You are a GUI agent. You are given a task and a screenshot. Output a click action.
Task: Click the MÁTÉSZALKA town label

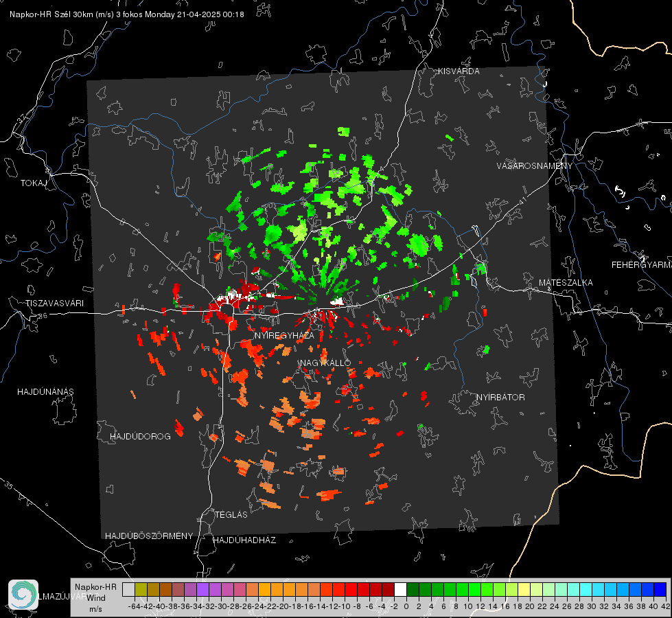tap(566, 283)
